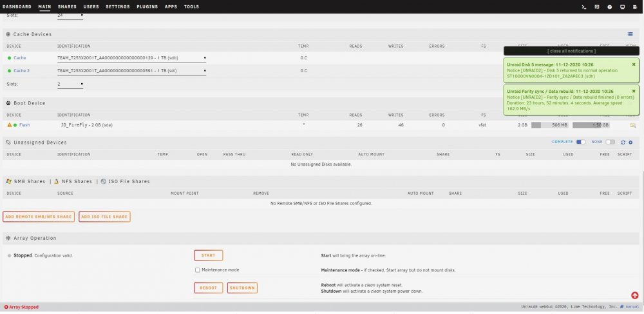The height and width of the screenshot is (314, 644).
Task: Click the REBOOT button
Action: pos(208,288)
